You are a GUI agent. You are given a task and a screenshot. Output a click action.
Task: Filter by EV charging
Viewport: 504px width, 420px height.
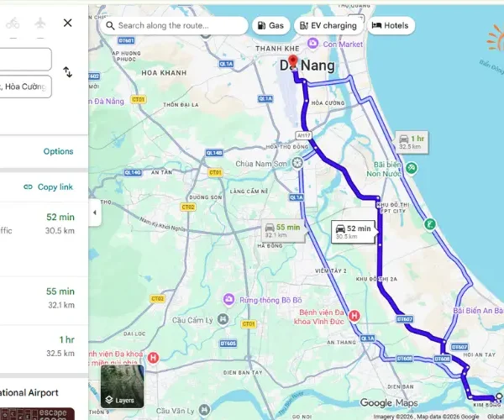pos(328,25)
